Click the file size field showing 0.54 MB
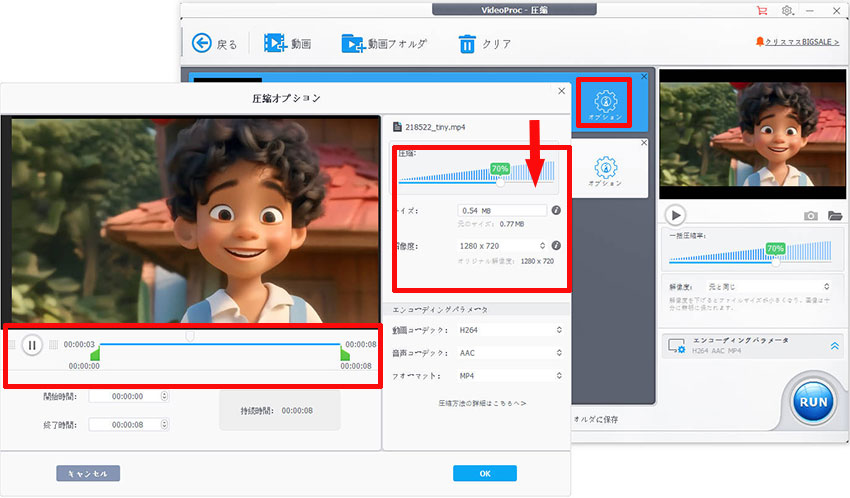850x498 pixels. click(x=502, y=210)
